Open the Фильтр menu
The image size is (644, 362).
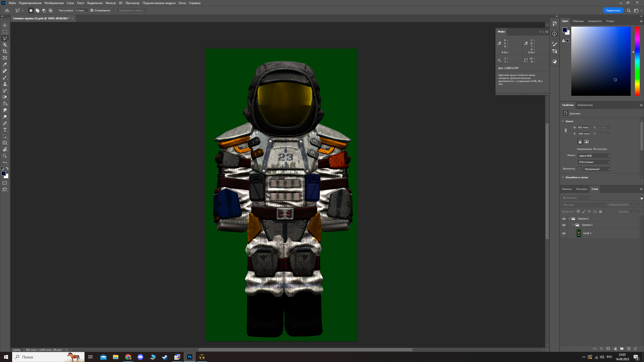(x=110, y=3)
